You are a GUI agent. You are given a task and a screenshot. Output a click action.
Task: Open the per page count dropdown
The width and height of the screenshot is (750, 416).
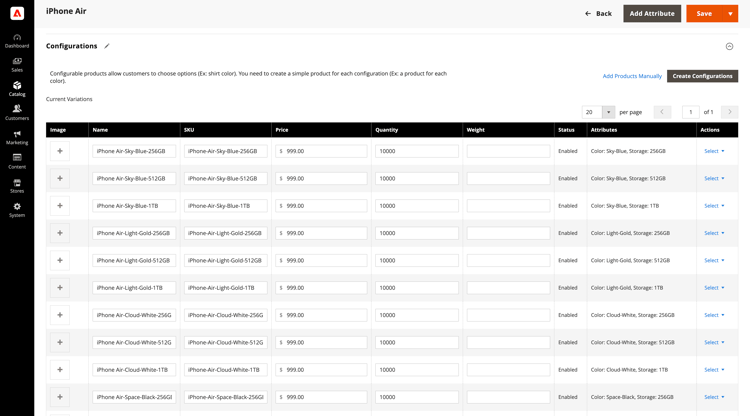click(608, 112)
